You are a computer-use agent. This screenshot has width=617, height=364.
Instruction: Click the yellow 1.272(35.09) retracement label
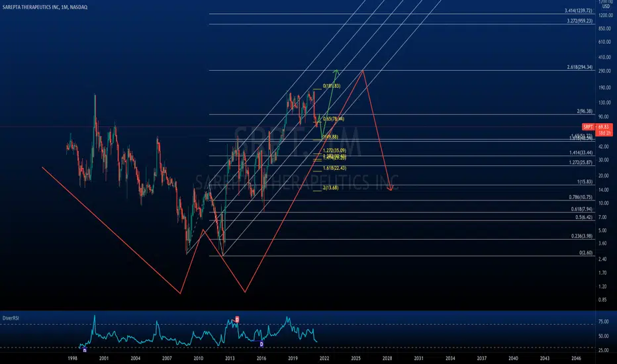334,151
